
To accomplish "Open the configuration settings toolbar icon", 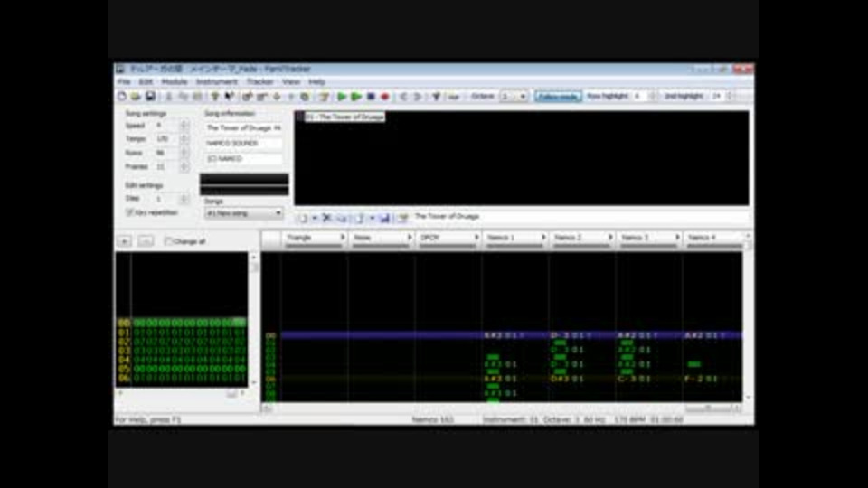I will [436, 97].
